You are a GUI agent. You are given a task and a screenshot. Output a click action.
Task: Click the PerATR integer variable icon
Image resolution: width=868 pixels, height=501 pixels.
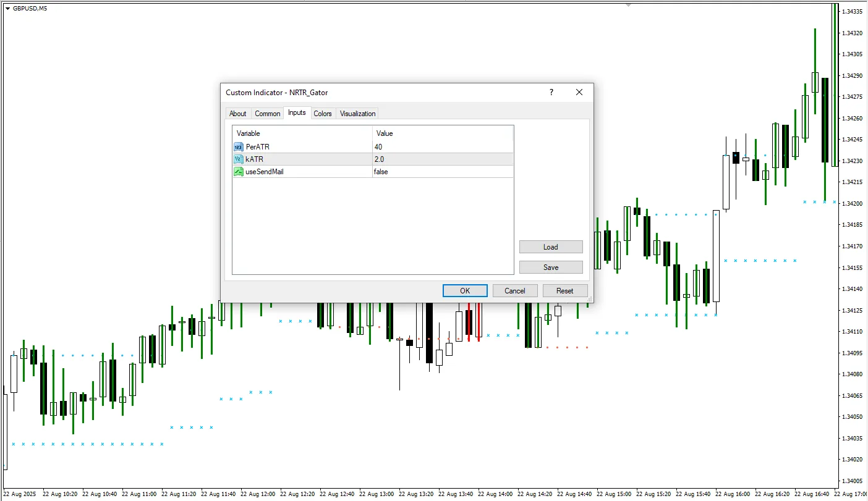(239, 147)
